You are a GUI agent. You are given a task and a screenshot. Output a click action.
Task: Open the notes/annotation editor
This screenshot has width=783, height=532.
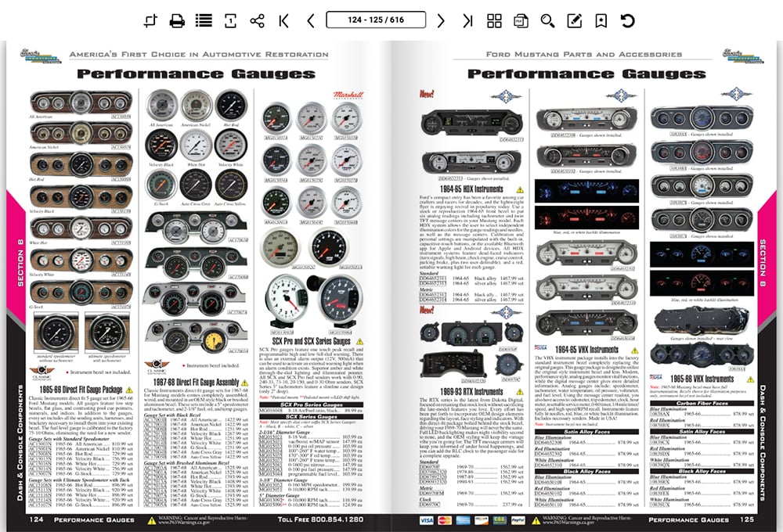575,20
